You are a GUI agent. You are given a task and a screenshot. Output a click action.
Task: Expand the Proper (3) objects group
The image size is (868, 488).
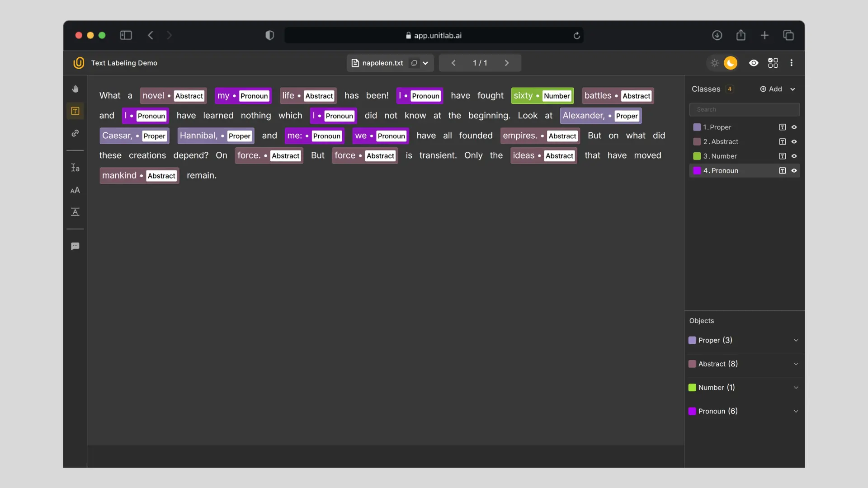click(x=796, y=340)
